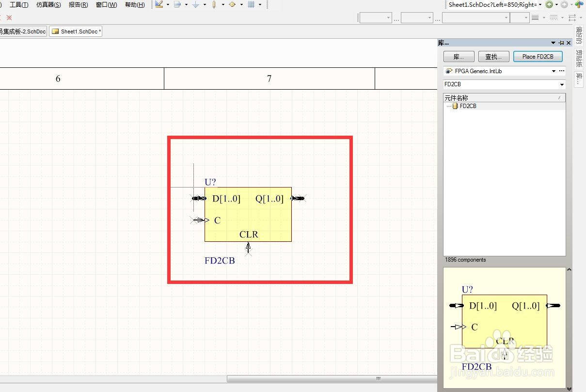
Task: Click the 库... button in library panel
Action: [459, 57]
